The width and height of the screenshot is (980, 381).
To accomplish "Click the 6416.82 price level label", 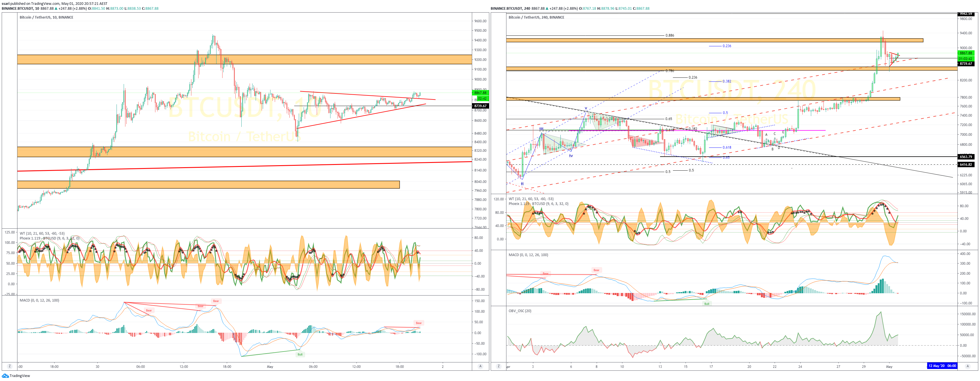I will 965,165.
